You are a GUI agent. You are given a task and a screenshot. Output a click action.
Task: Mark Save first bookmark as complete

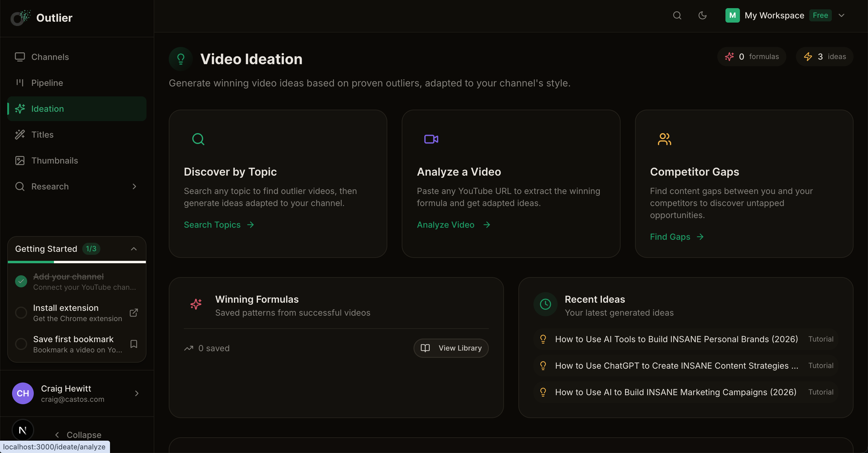click(20, 344)
